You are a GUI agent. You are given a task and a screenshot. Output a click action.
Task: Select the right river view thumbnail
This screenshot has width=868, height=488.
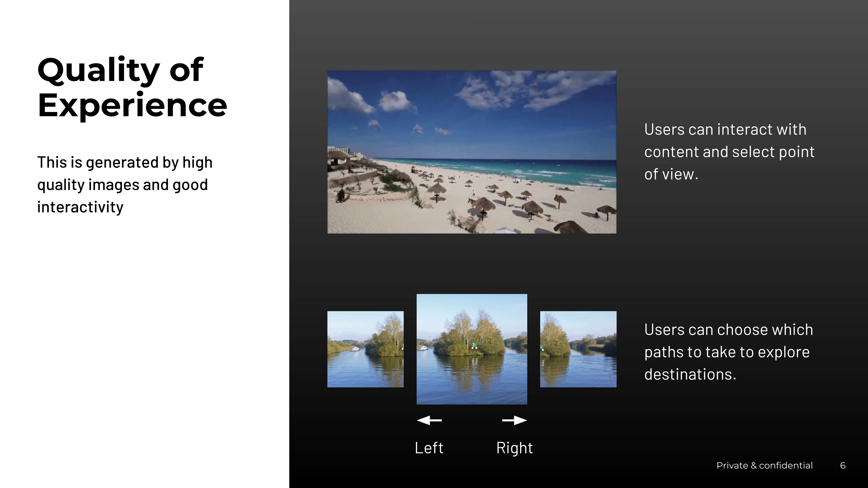coord(578,349)
